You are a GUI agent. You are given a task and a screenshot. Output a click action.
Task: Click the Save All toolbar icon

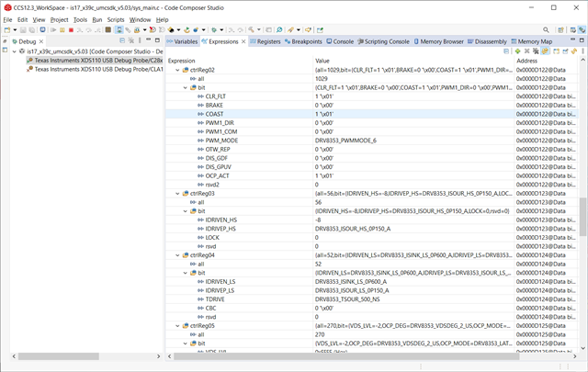click(32, 29)
